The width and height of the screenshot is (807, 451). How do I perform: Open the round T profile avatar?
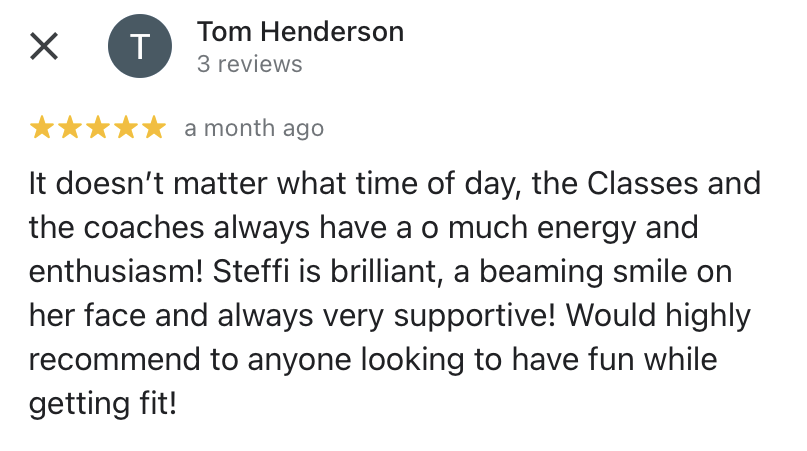point(140,46)
